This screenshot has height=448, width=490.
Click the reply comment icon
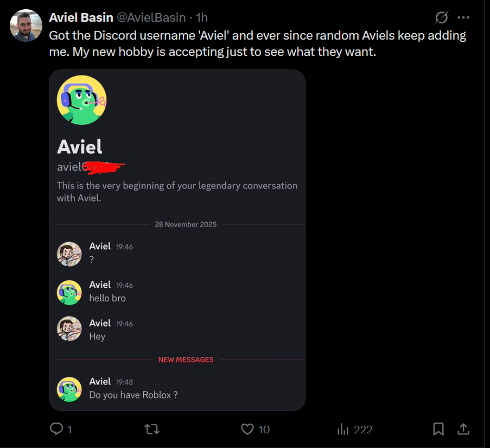tap(56, 429)
